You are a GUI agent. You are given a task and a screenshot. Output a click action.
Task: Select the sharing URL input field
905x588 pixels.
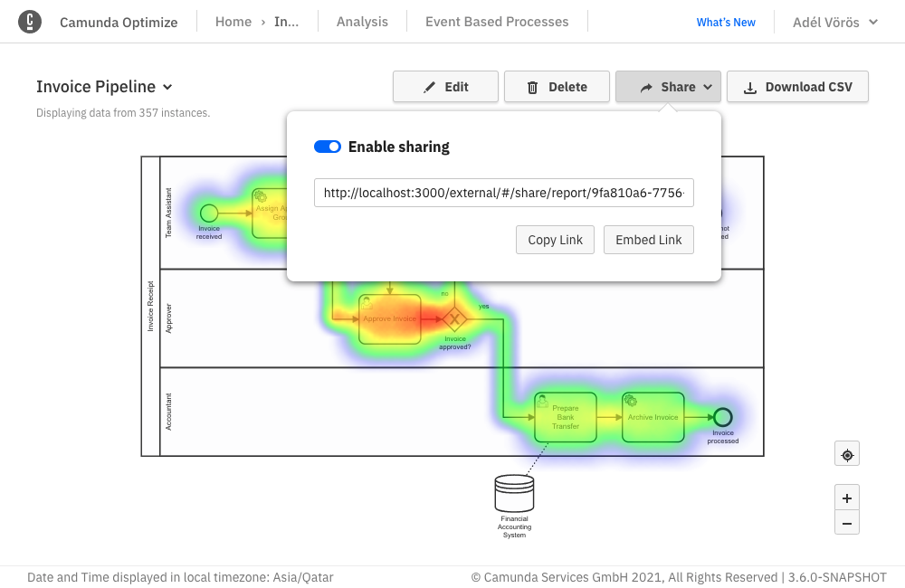point(503,193)
